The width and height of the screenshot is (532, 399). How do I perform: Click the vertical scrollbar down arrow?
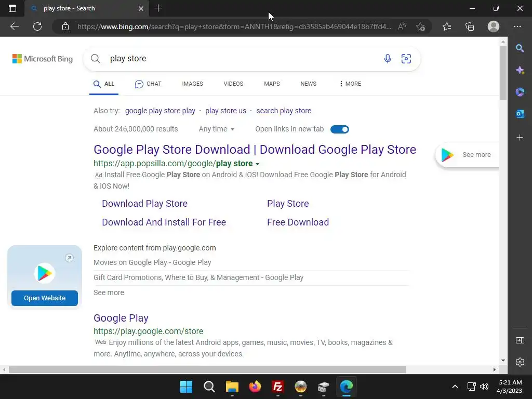pos(503,361)
